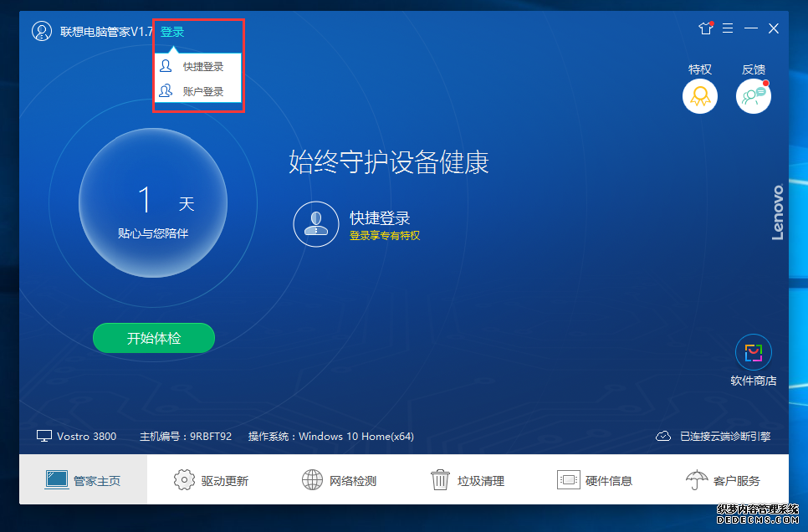Image resolution: width=808 pixels, height=532 pixels.
Task: Open the hamburger main menu
Action: point(728,28)
